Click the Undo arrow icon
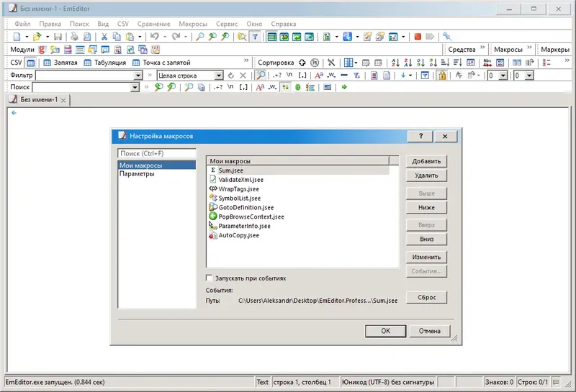The height and width of the screenshot is (392, 576). tap(154, 37)
